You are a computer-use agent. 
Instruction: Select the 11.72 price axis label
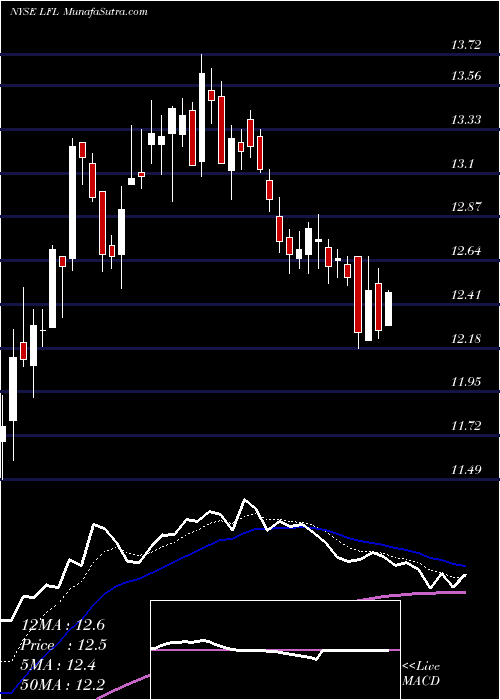click(466, 425)
